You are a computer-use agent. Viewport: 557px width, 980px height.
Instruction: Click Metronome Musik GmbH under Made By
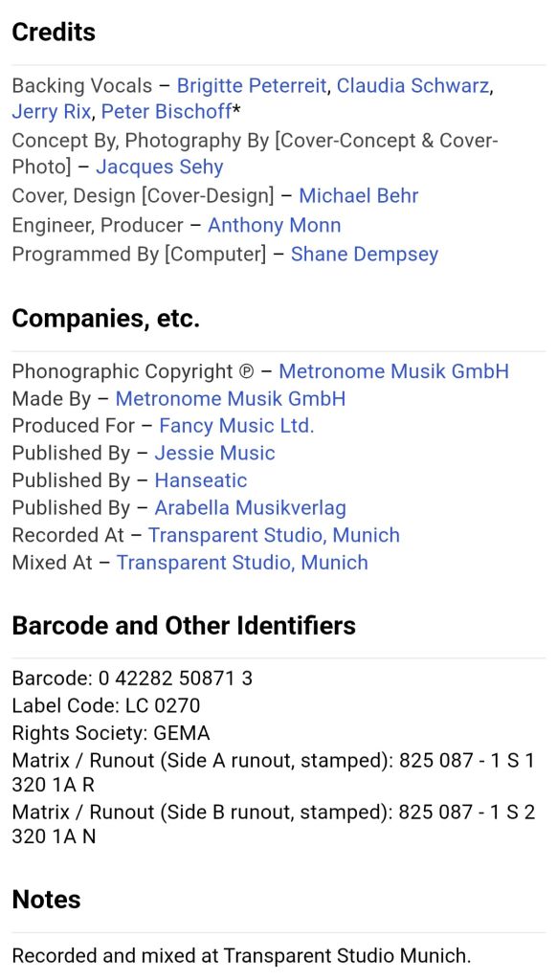(231, 399)
